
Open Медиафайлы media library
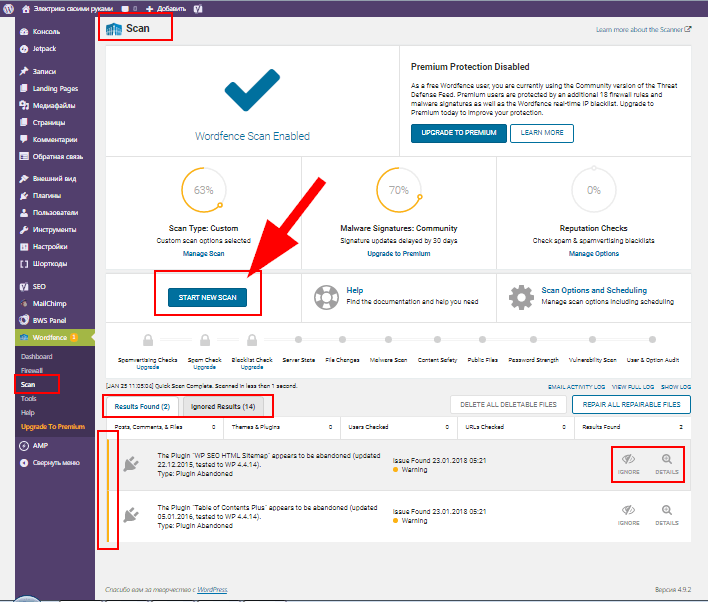tap(55, 105)
